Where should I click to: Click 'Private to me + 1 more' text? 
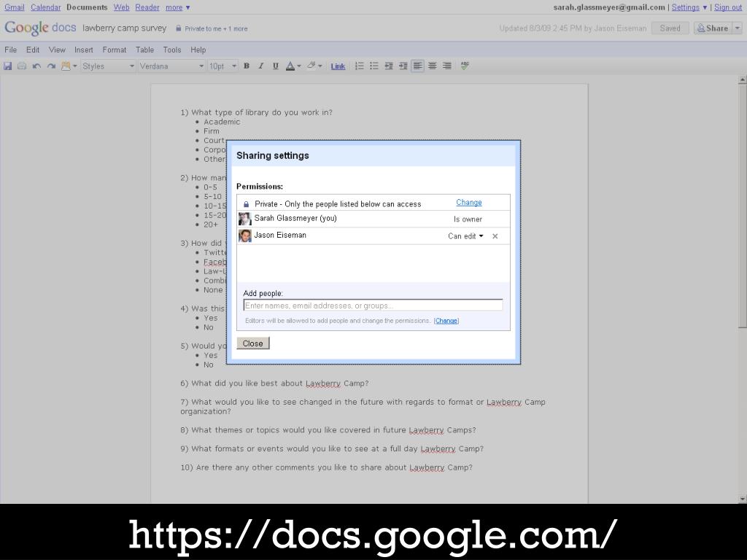click(216, 28)
